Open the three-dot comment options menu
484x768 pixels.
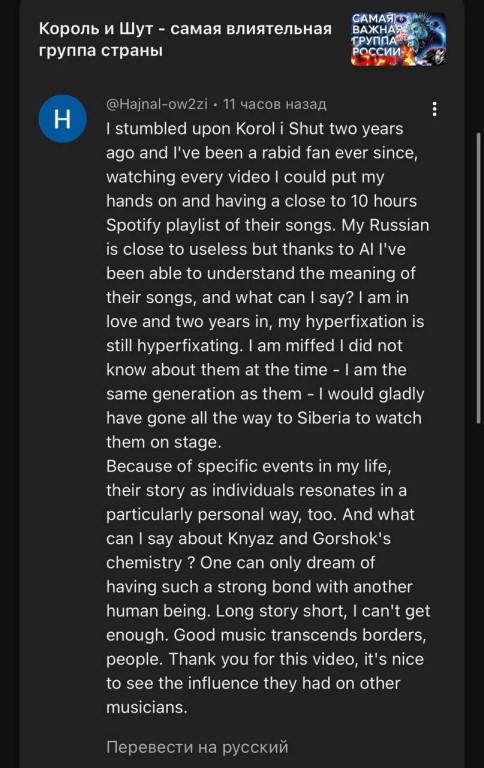[434, 109]
